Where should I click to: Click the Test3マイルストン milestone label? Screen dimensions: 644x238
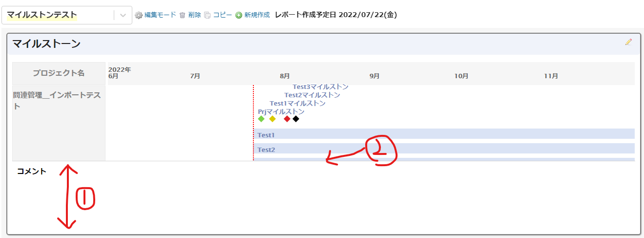(320, 87)
